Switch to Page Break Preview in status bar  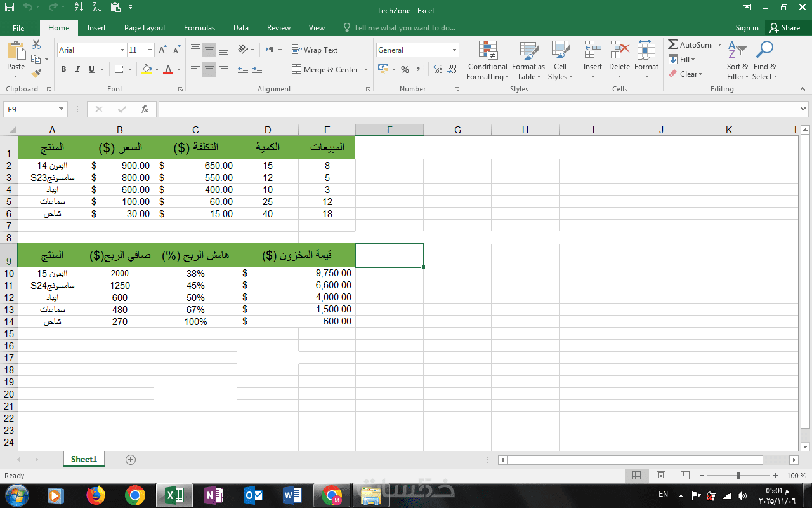(x=684, y=476)
